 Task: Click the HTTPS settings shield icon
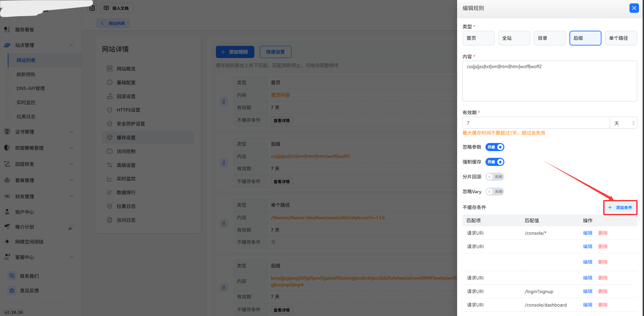coord(110,110)
